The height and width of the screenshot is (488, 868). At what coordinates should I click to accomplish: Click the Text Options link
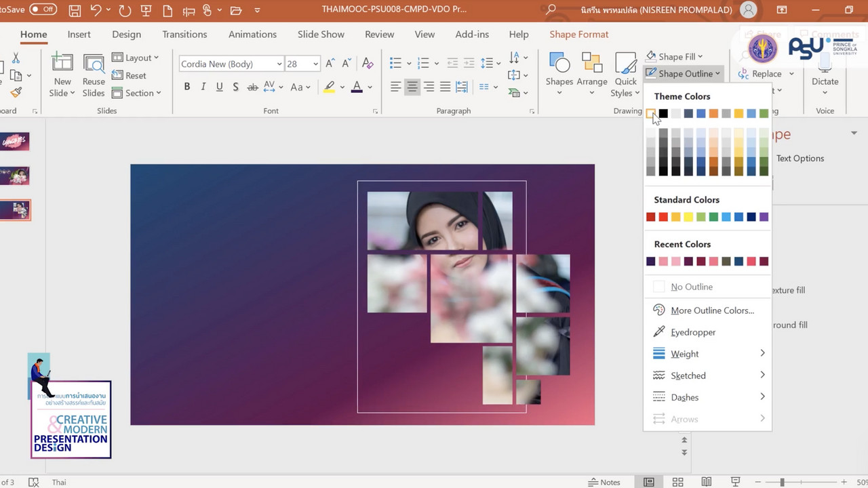point(800,159)
